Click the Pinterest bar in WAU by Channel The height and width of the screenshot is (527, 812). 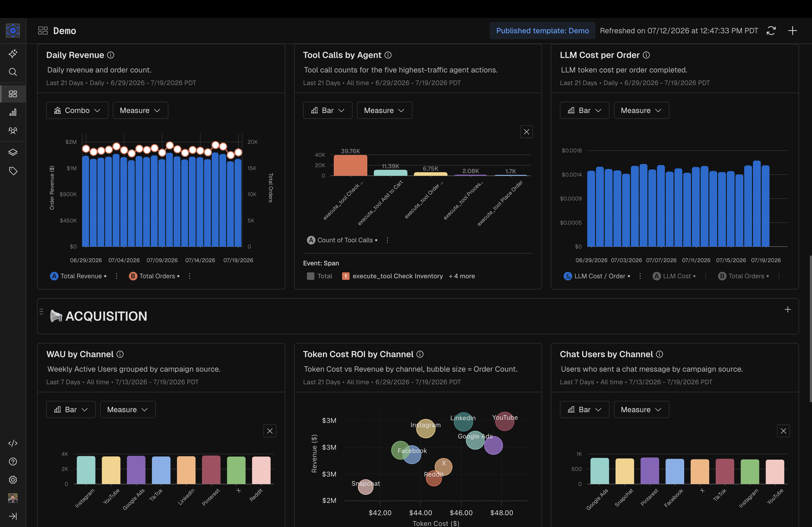(x=211, y=470)
